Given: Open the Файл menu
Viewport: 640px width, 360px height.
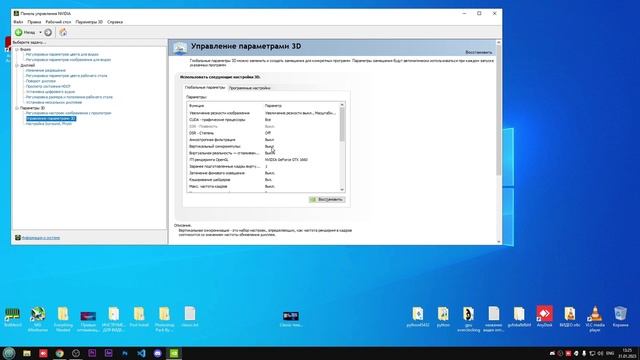Looking at the screenshot, I should click(18, 22).
